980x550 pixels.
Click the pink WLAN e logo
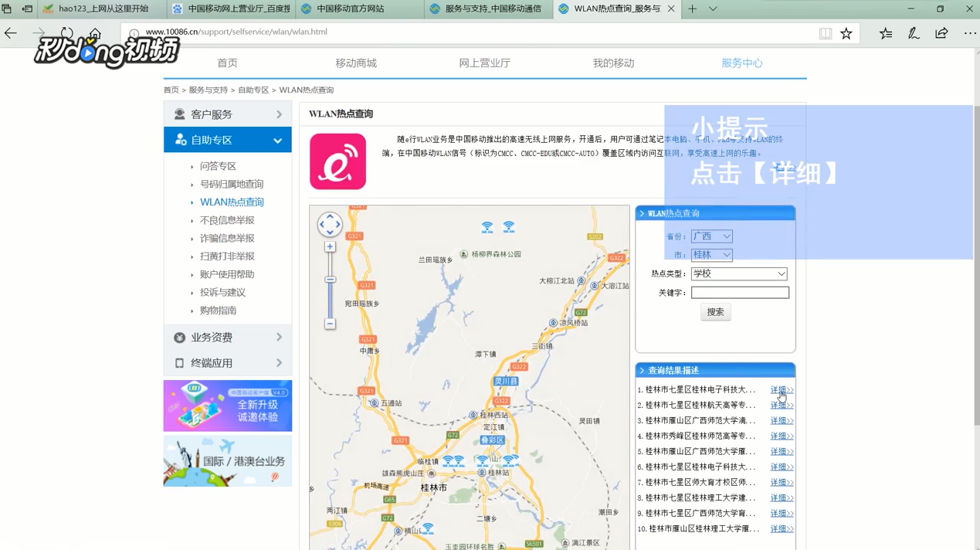point(337,161)
